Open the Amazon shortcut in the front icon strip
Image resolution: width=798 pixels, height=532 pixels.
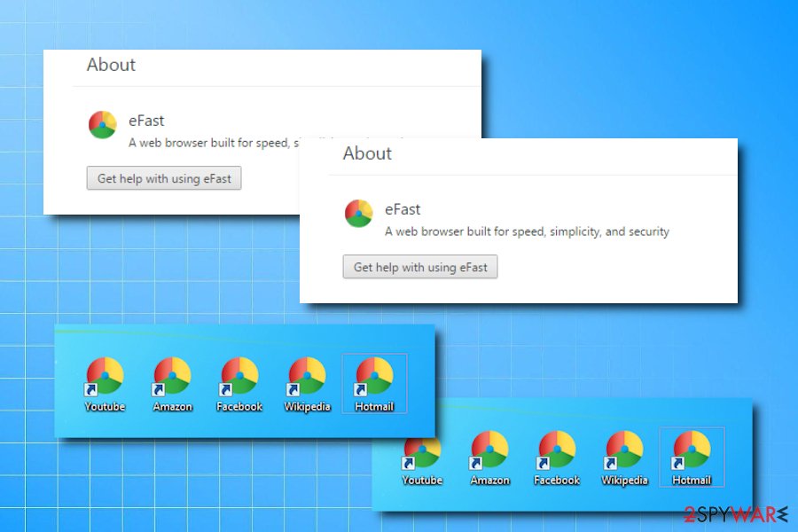point(173,383)
